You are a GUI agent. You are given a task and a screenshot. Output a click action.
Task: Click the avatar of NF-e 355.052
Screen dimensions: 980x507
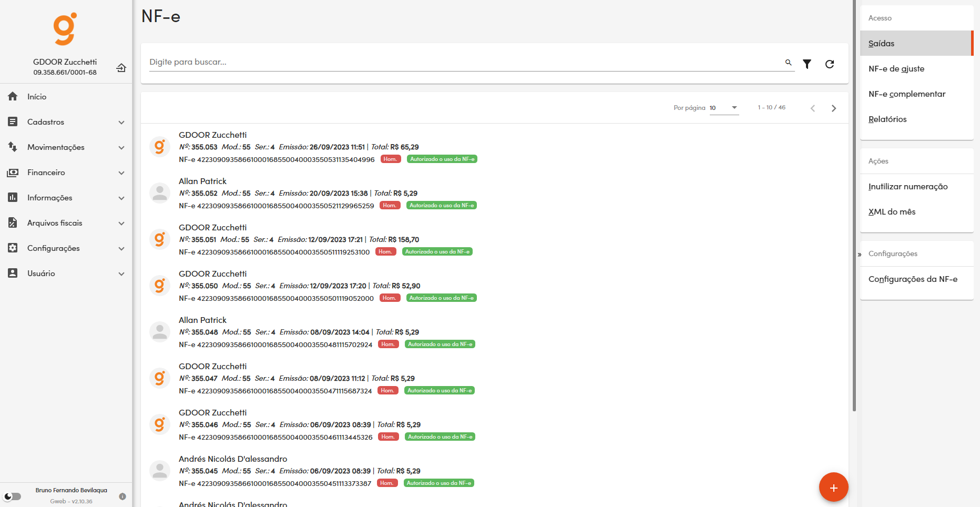click(160, 193)
